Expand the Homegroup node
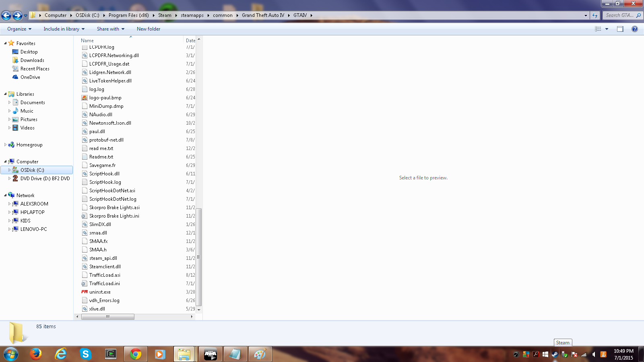The height and width of the screenshot is (362, 644). coord(5,145)
